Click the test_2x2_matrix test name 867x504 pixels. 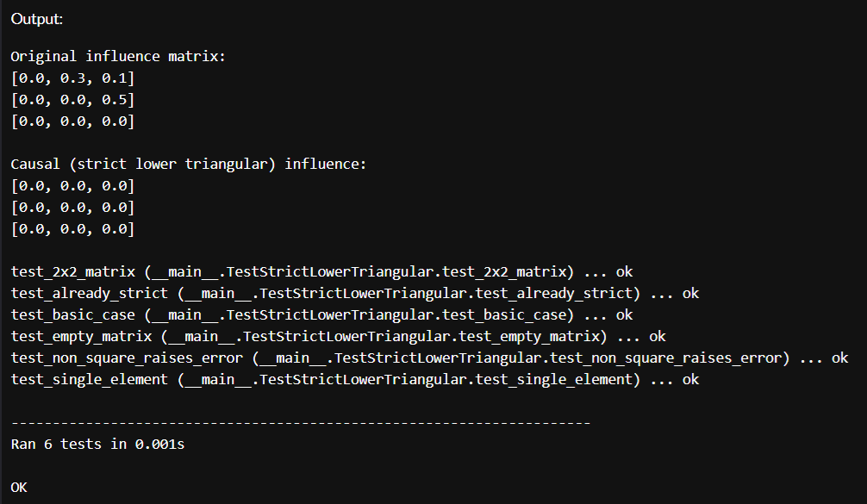click(x=72, y=271)
